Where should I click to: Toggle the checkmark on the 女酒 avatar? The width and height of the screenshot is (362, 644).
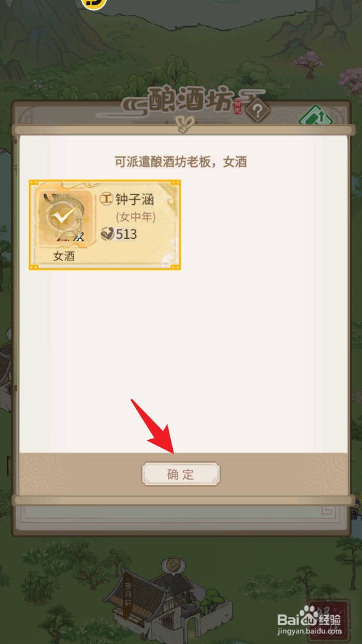pos(63,215)
